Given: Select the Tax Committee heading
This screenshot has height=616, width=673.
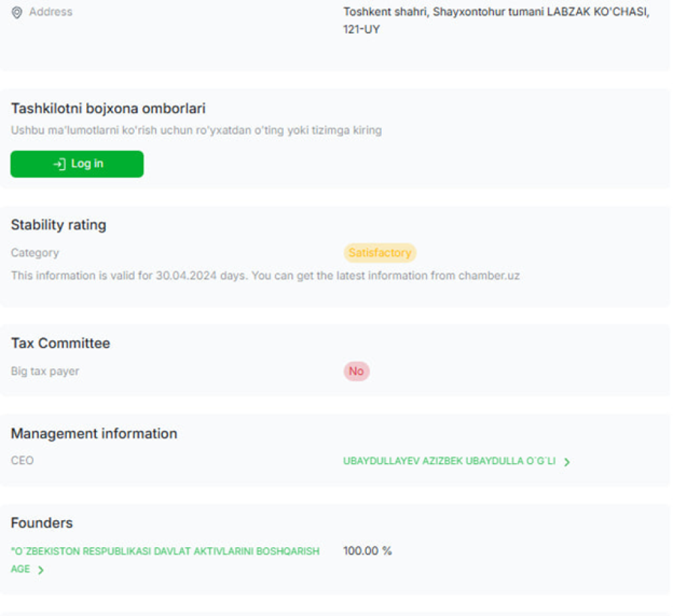Looking at the screenshot, I should (60, 343).
